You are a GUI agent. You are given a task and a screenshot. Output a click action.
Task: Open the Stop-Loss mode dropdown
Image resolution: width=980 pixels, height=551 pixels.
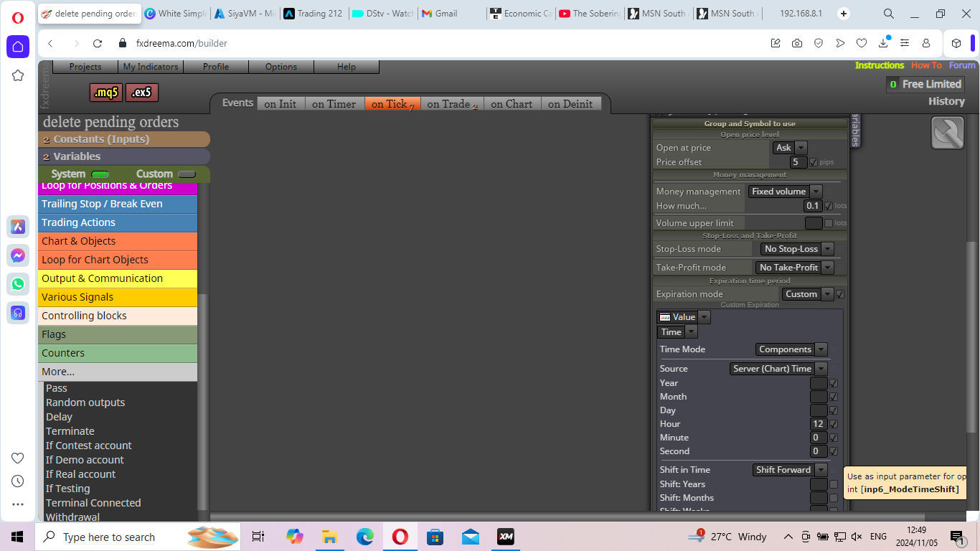click(797, 249)
